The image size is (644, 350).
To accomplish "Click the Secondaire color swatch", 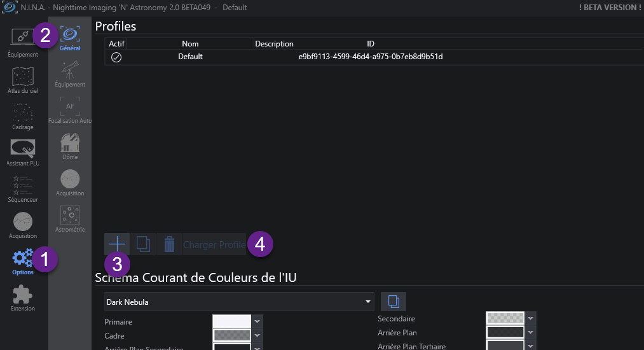I will point(505,318).
